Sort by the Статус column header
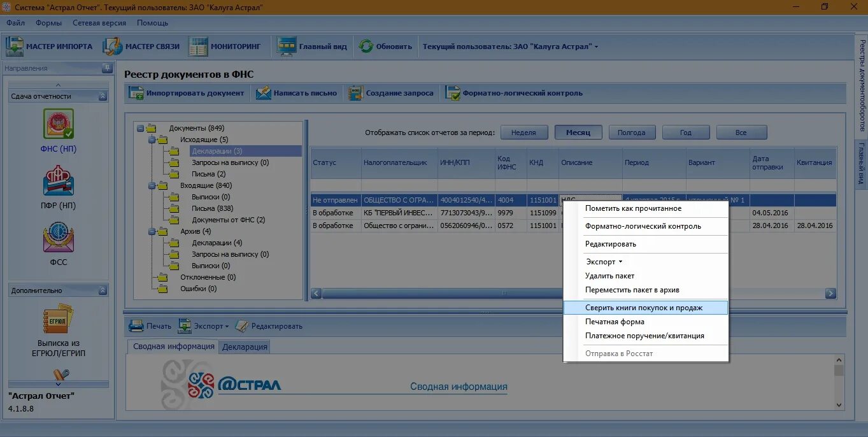This screenshot has height=437, width=868. click(336, 162)
